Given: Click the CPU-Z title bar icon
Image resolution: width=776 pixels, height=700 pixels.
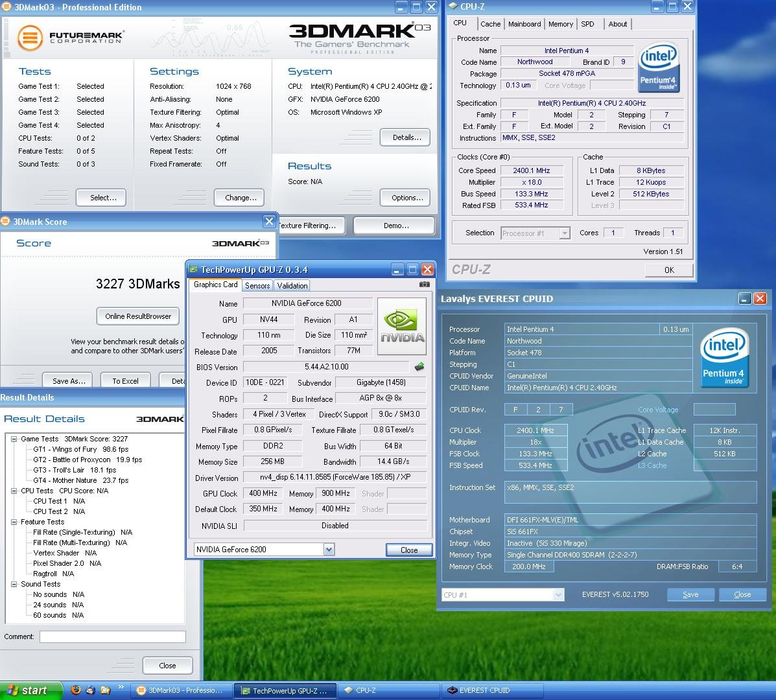Looking at the screenshot, I should point(453,6).
